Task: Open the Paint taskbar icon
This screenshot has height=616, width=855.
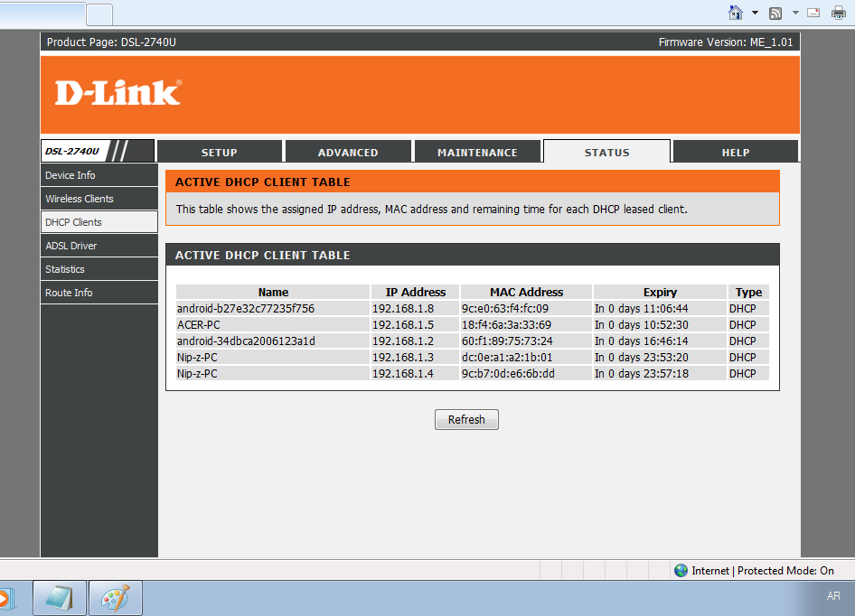Action: [x=116, y=598]
